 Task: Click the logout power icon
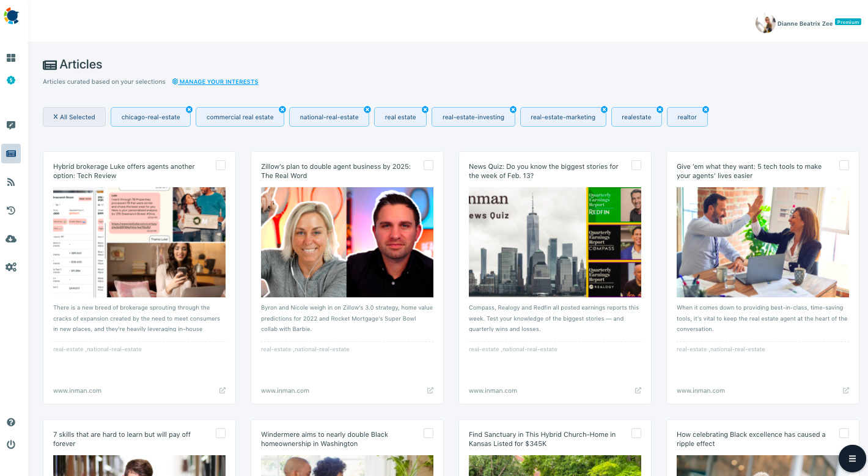(x=10, y=444)
